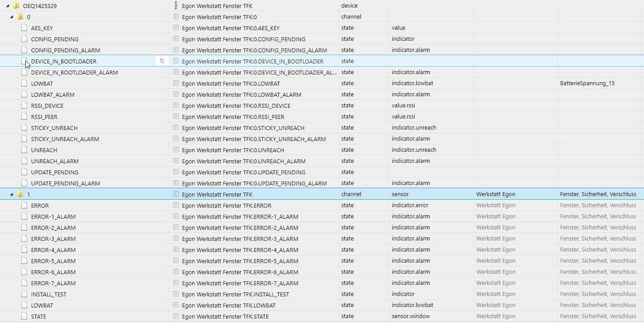Click the 'Werkstatt Egon' room in channel 1 row

[x=496, y=194]
